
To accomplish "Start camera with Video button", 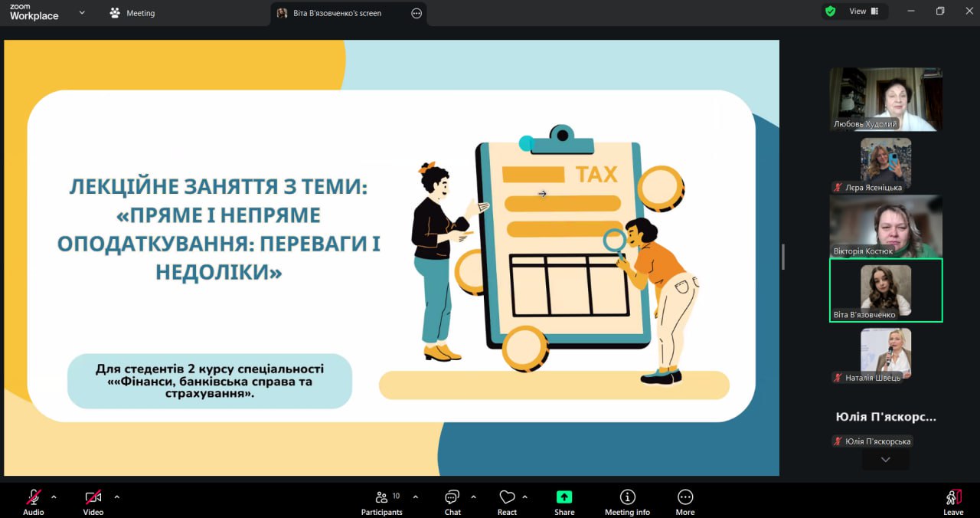I will (x=93, y=502).
